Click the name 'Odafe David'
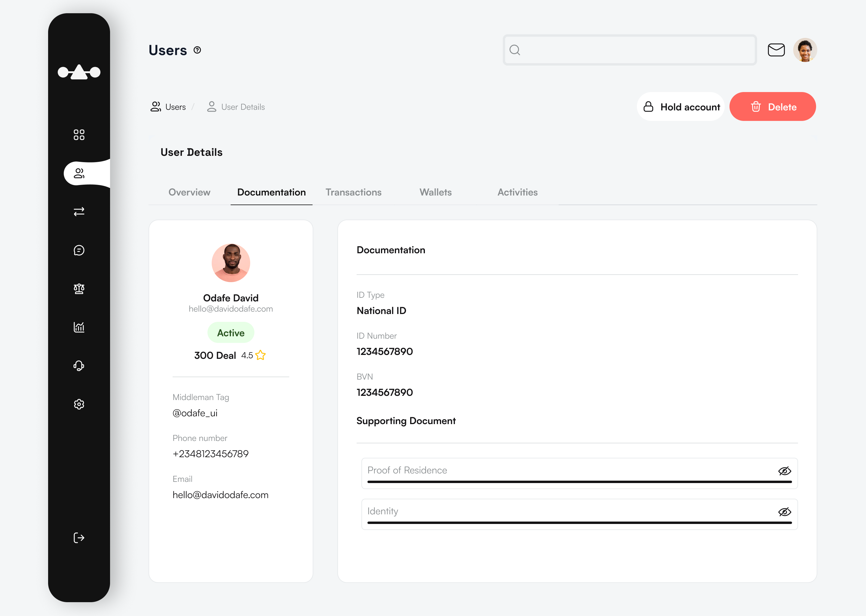866x616 pixels. [x=231, y=298]
